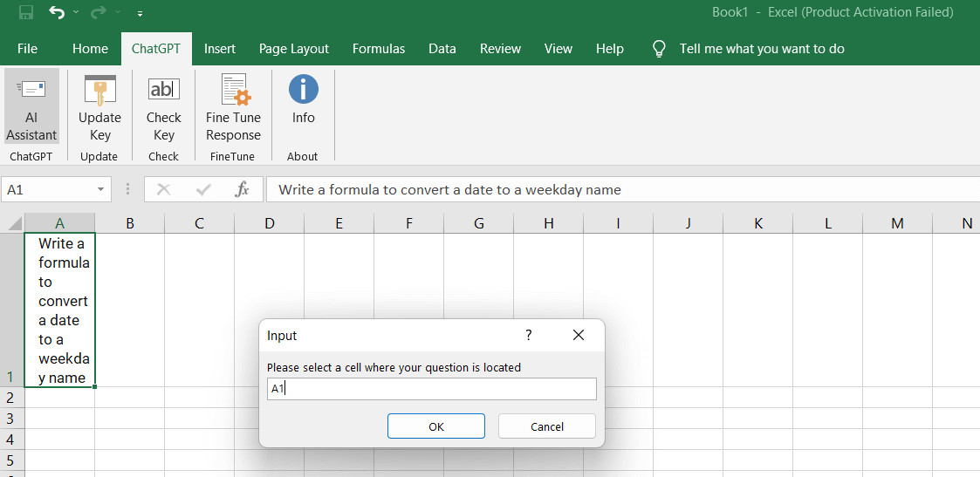The width and height of the screenshot is (980, 477).
Task: Select row 4 header
Action: pos(12,439)
